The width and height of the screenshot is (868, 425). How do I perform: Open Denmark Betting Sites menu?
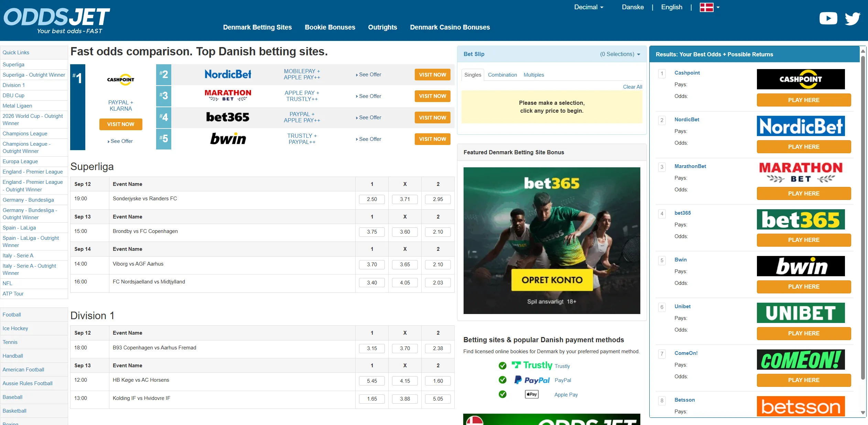[x=257, y=27]
